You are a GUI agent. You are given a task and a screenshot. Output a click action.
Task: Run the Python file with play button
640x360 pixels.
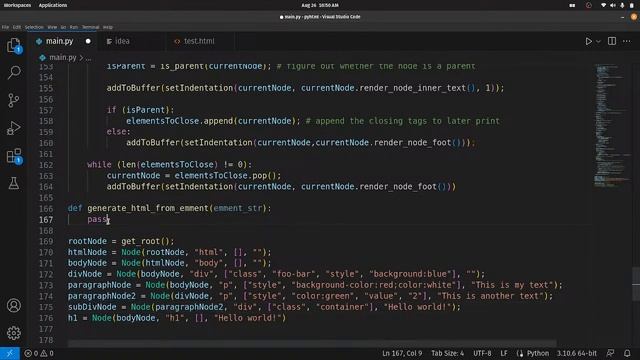click(589, 41)
